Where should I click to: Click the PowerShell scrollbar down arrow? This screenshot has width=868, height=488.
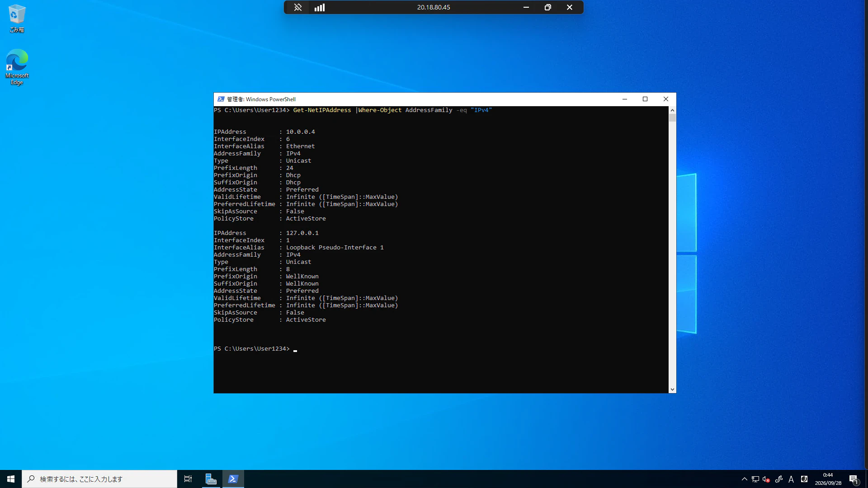click(672, 389)
